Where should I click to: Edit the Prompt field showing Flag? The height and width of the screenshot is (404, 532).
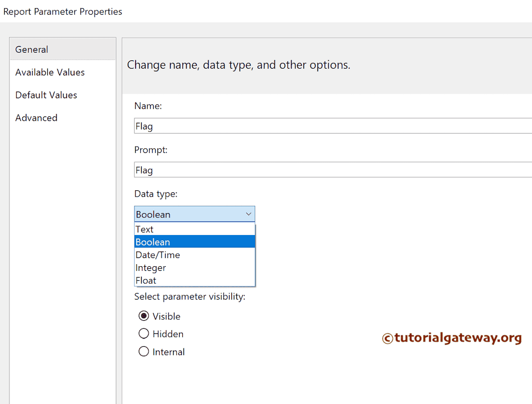click(x=260, y=170)
